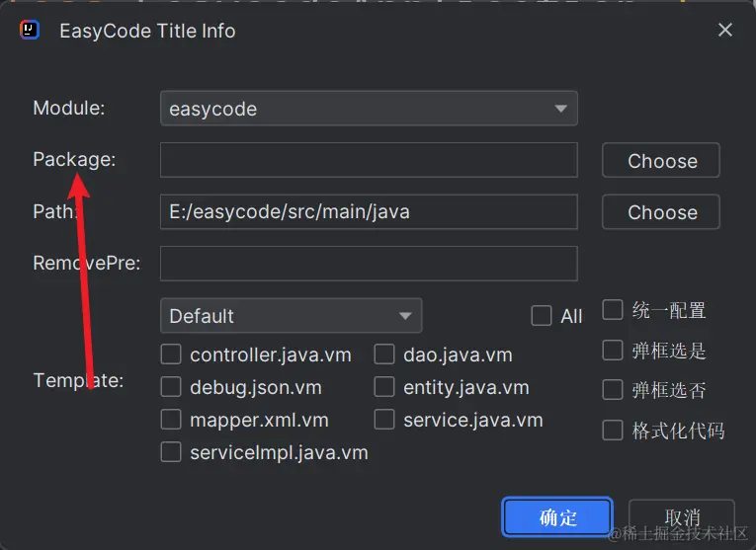Enable the 统一配置 checkbox

coord(613,310)
